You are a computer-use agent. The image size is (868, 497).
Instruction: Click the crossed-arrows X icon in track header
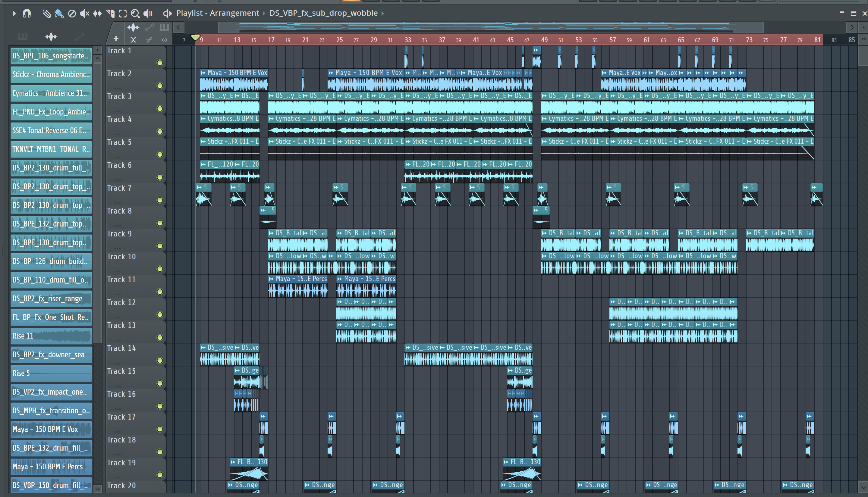(x=133, y=40)
